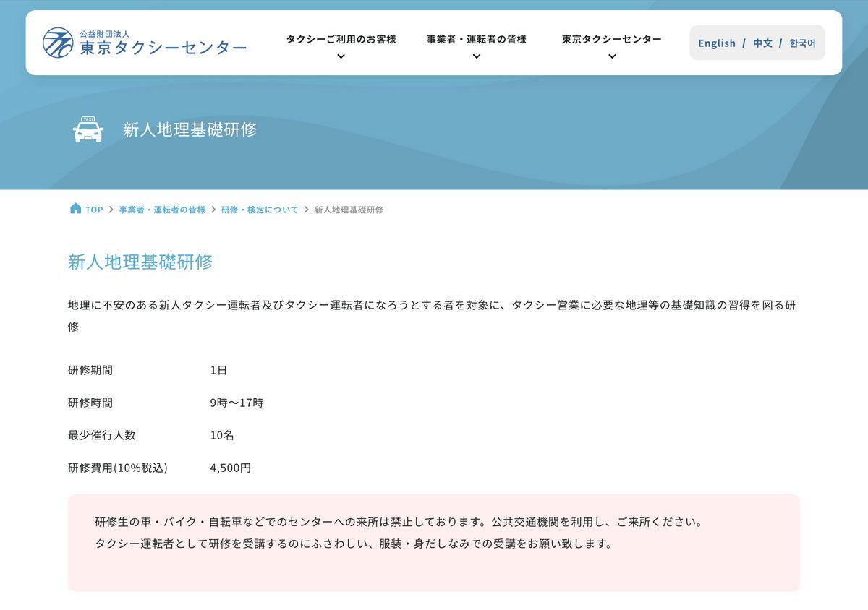Image resolution: width=868 pixels, height=610 pixels.
Task: Switch language to 中文
Action: [762, 43]
